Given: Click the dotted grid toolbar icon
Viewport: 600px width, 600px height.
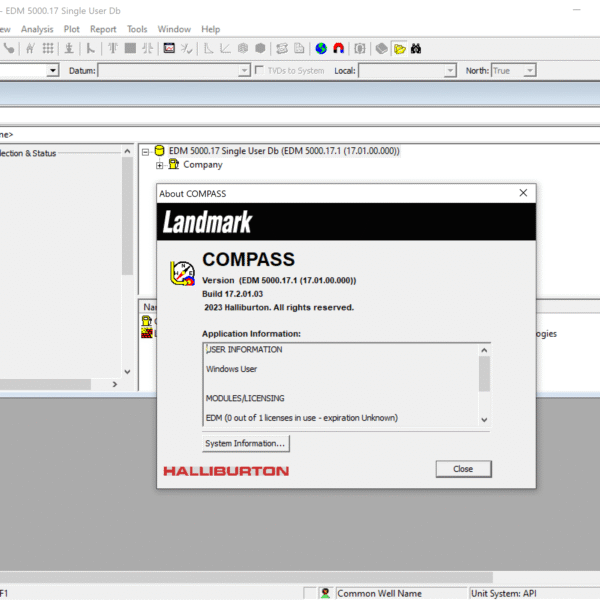Looking at the screenshot, I should click(48, 48).
